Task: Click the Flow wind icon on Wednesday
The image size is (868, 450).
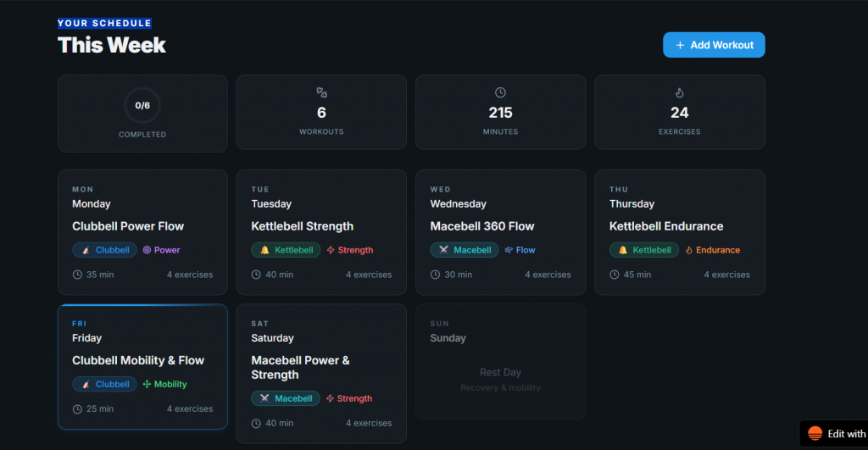Action: 509,250
